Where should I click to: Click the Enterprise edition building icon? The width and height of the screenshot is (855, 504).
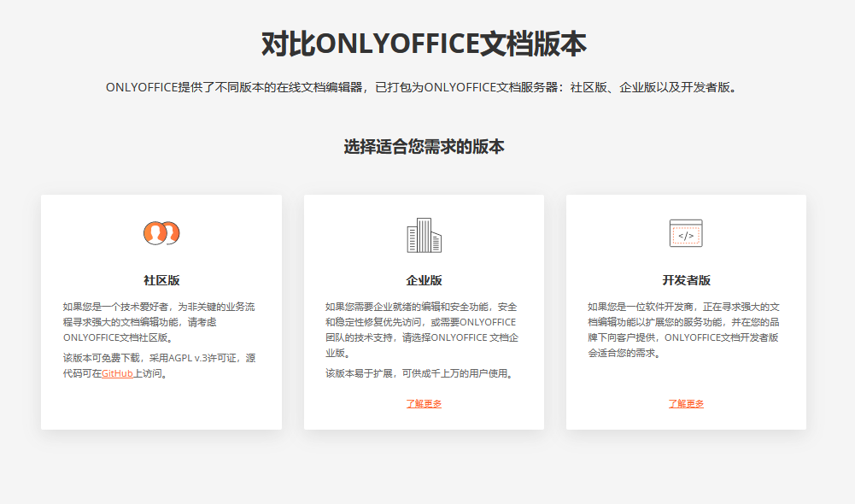424,235
